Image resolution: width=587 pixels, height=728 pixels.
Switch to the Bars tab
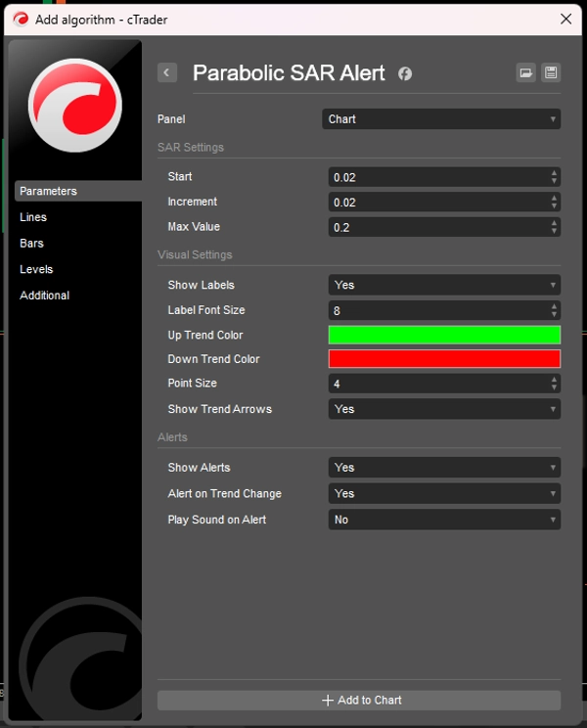(31, 243)
